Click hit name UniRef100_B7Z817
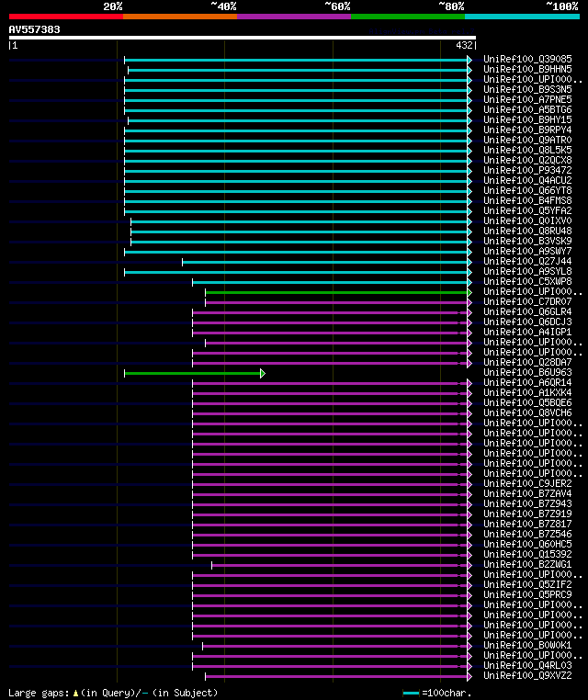This screenshot has height=700, width=588. [527, 525]
